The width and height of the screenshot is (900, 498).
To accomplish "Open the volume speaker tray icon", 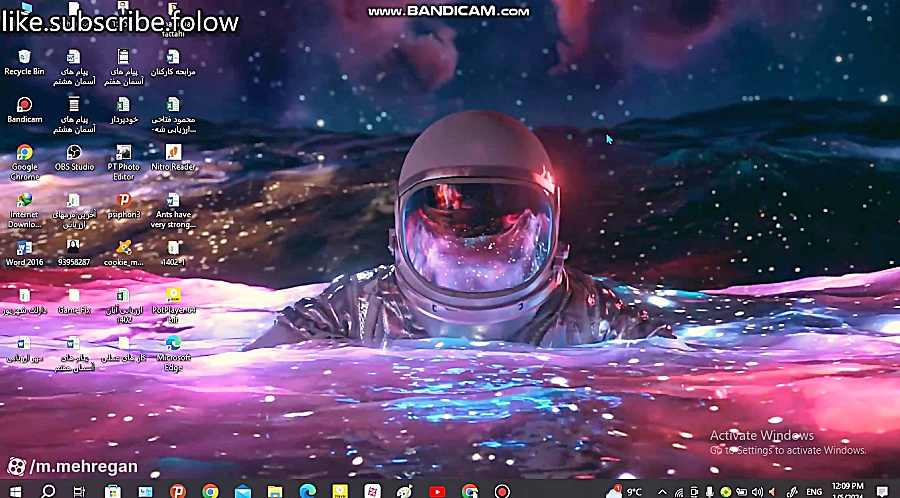I will point(757,492).
